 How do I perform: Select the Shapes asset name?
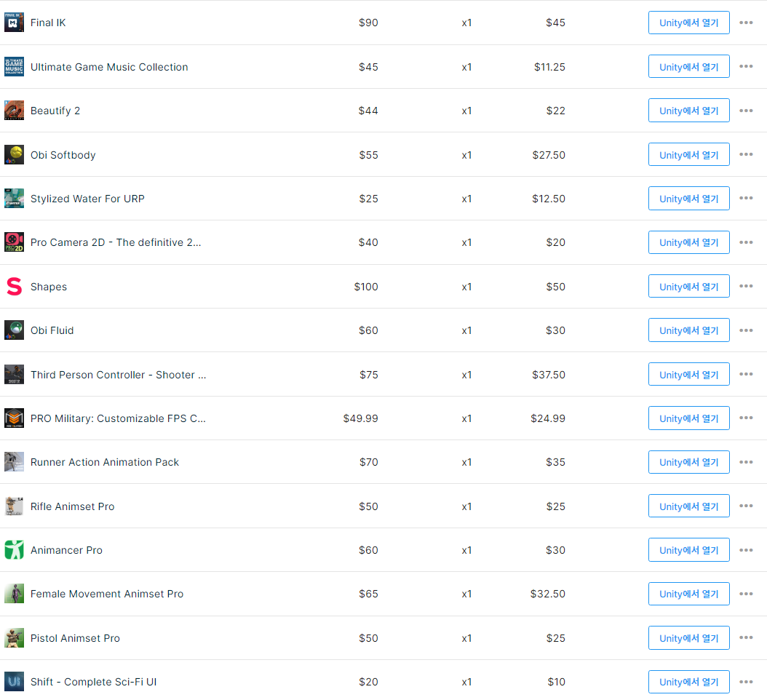49,287
